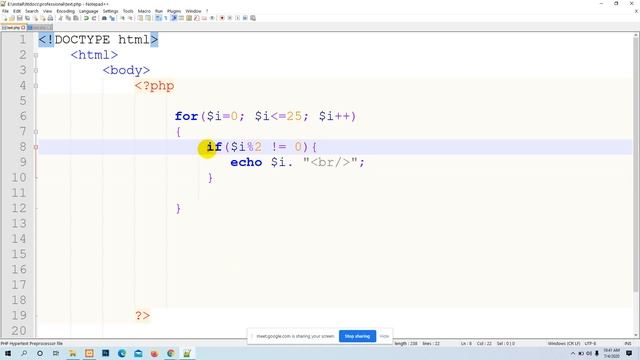The height and width of the screenshot is (360, 640).
Task: Click Stop sharing button
Action: (357, 336)
